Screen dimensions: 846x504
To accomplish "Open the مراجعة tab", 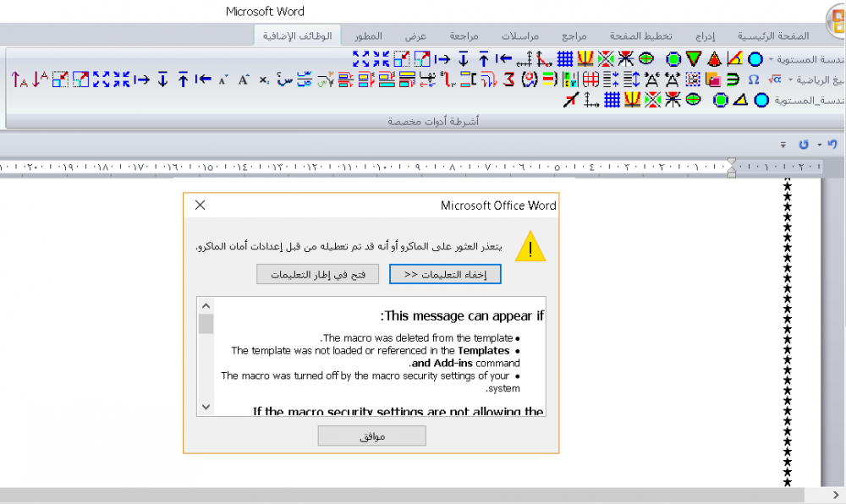I will click(x=464, y=36).
